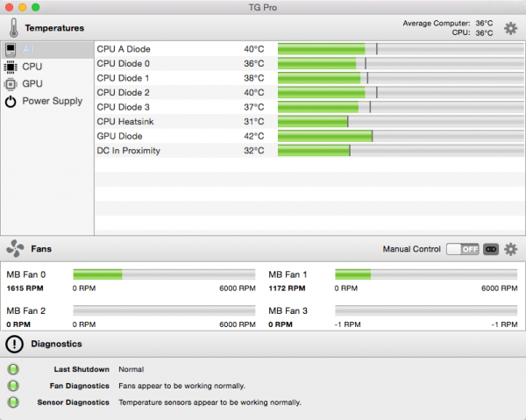Screen dimensions: 526x420
Task: Click the fan link chain icon
Action: [491, 249]
